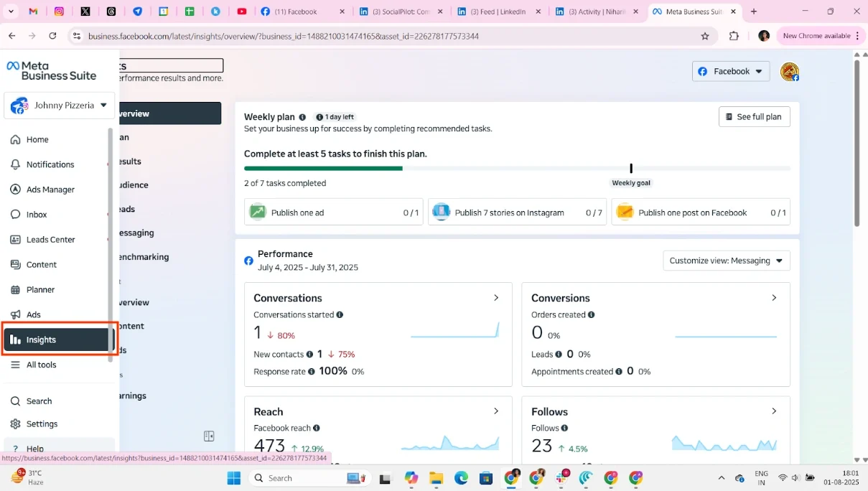Click Search in the sidebar
The image size is (868, 491).
(38, 401)
